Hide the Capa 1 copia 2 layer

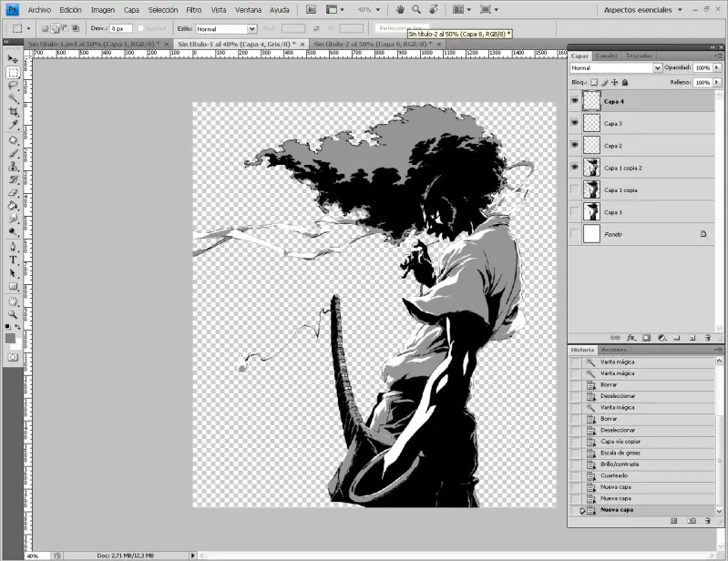pos(575,167)
